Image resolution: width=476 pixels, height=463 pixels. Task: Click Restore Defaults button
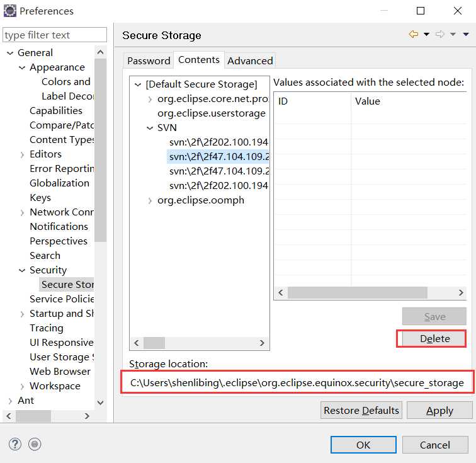(x=361, y=411)
